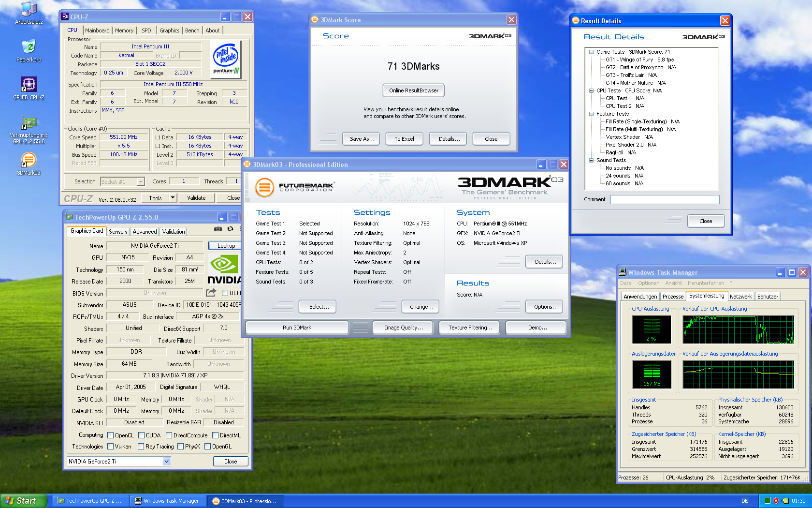Viewport: 812px width, 508px height.
Task: Click the Lookup button in GPU-Z
Action: pyautogui.click(x=226, y=246)
